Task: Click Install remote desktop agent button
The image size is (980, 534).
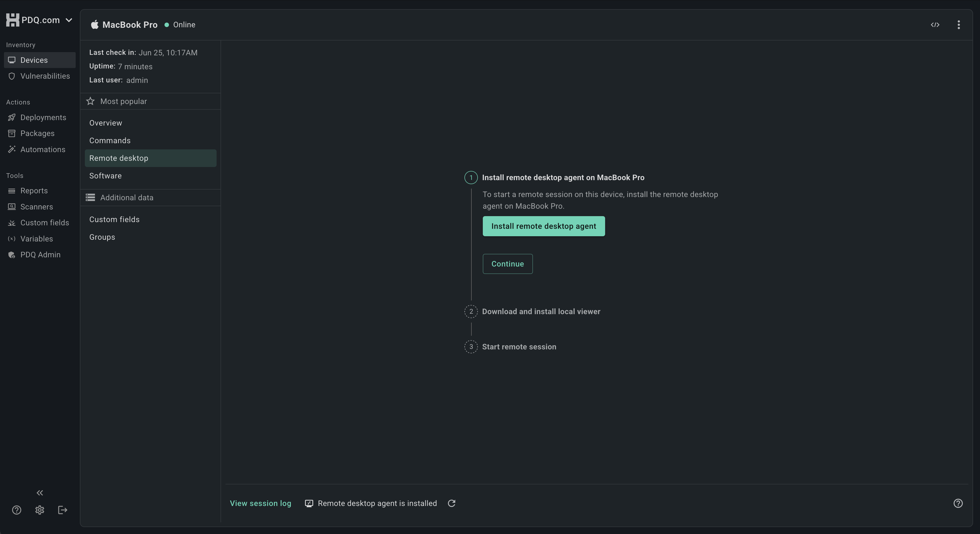Action: pos(544,226)
